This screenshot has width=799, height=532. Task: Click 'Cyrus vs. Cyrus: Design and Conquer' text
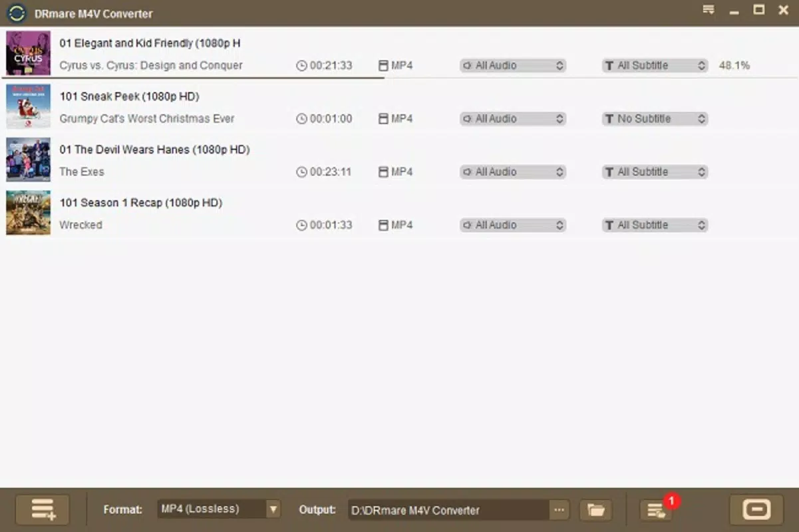click(x=151, y=65)
